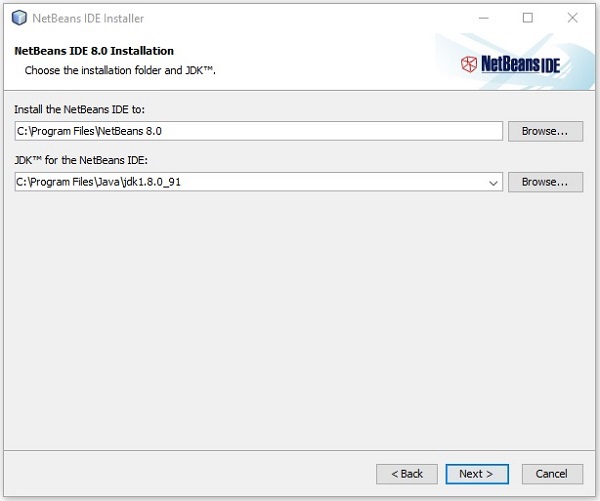
Task: Focus the NetBeans 8.0 install folder field
Action: pyautogui.click(x=258, y=131)
